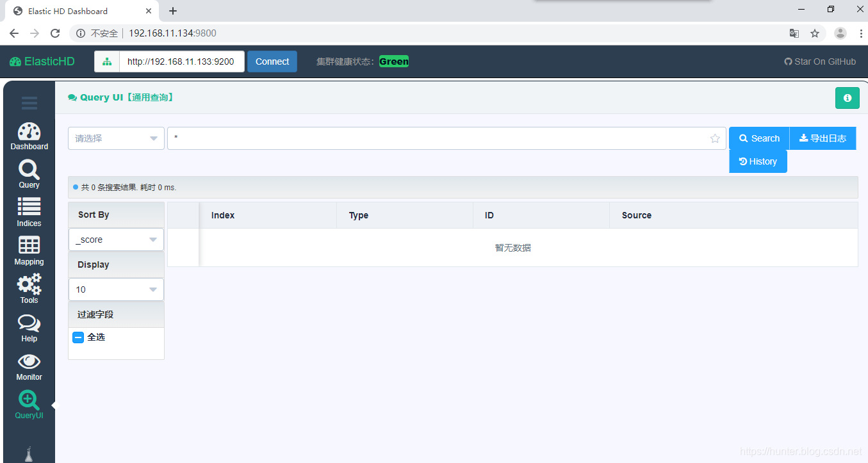
Task: Click the Connect button
Action: click(x=272, y=61)
